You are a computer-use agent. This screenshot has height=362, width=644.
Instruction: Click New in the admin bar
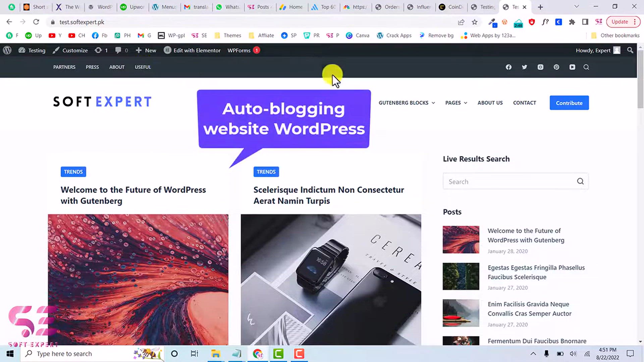[x=146, y=50]
